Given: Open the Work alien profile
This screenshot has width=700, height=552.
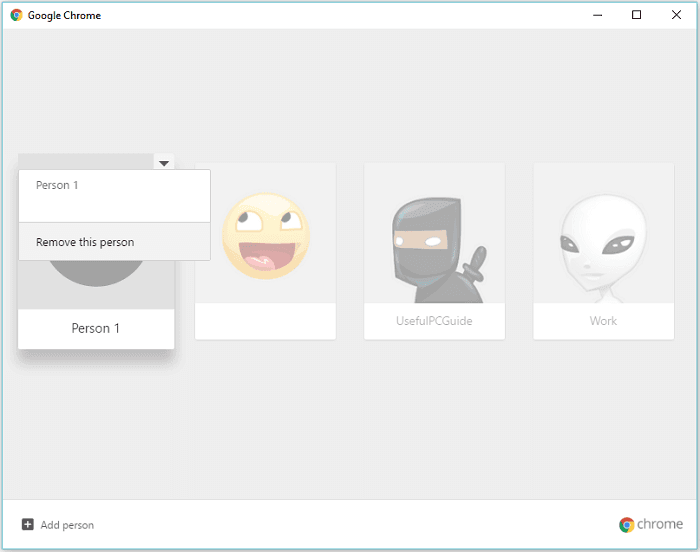Looking at the screenshot, I should 604,251.
